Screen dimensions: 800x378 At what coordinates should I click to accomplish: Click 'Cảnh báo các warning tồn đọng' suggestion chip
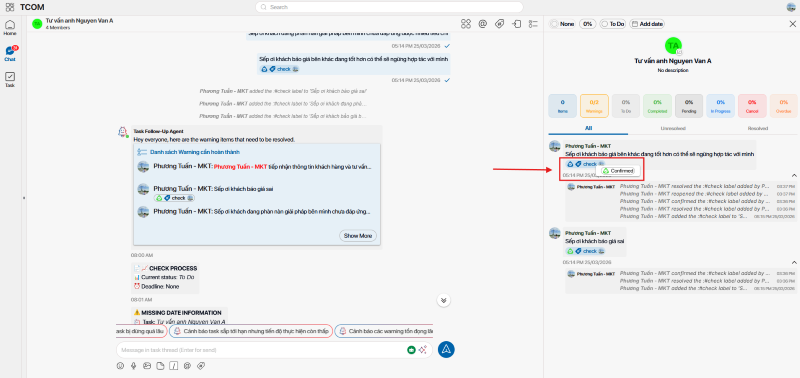click(x=384, y=331)
